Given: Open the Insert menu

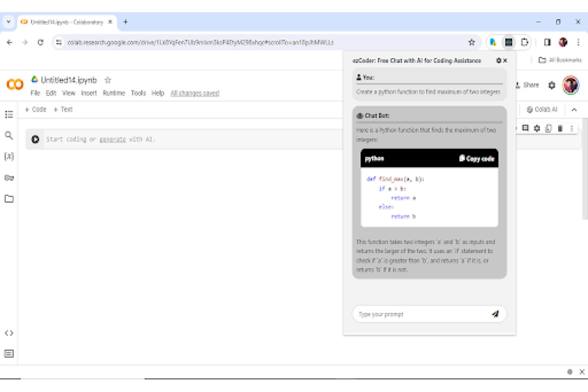Looking at the screenshot, I should (x=89, y=93).
